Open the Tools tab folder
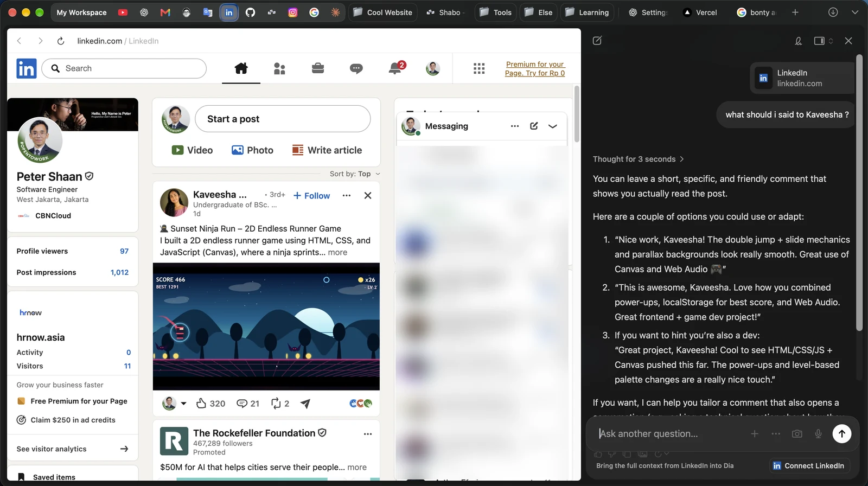 tap(495, 12)
